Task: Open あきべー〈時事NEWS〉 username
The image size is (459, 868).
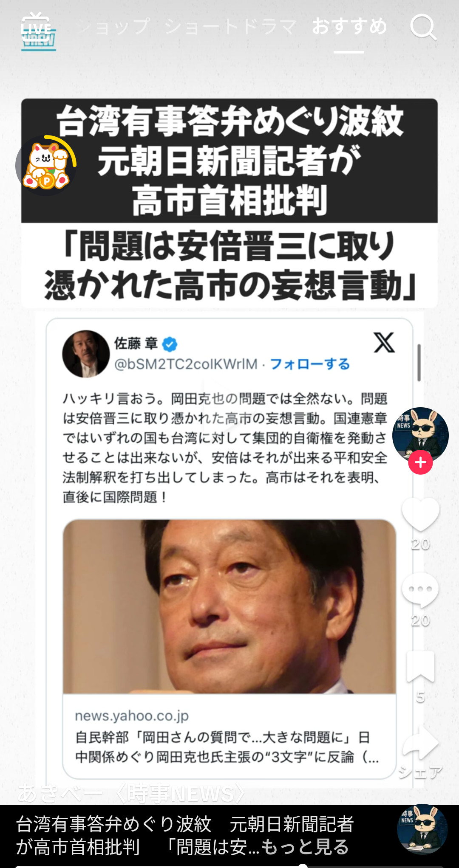Action: pyautogui.click(x=131, y=793)
